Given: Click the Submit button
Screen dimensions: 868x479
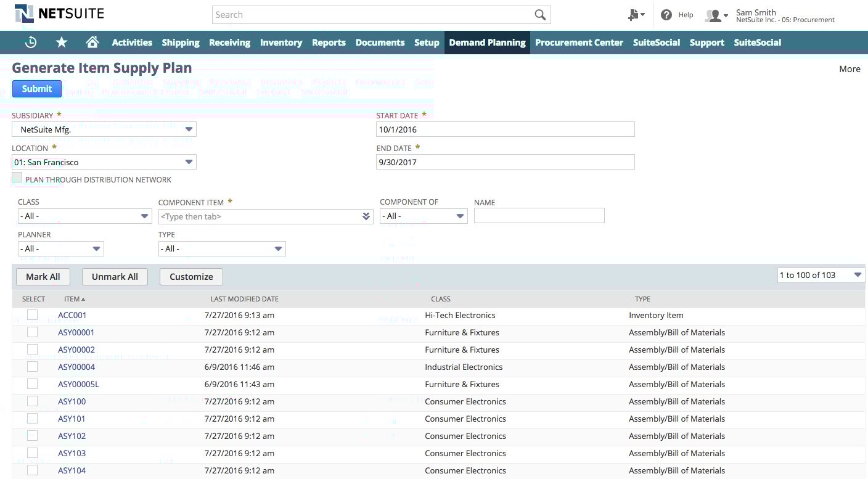Looking at the screenshot, I should tap(37, 89).
